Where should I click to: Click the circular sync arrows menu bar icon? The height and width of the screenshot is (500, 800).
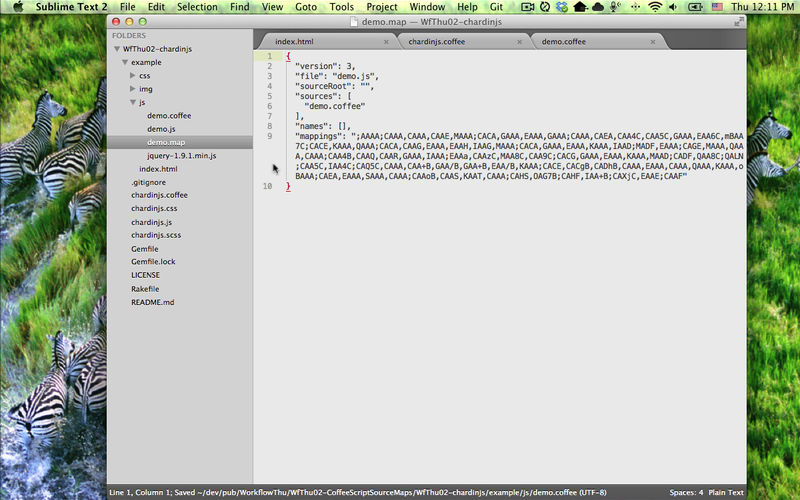coord(545,7)
